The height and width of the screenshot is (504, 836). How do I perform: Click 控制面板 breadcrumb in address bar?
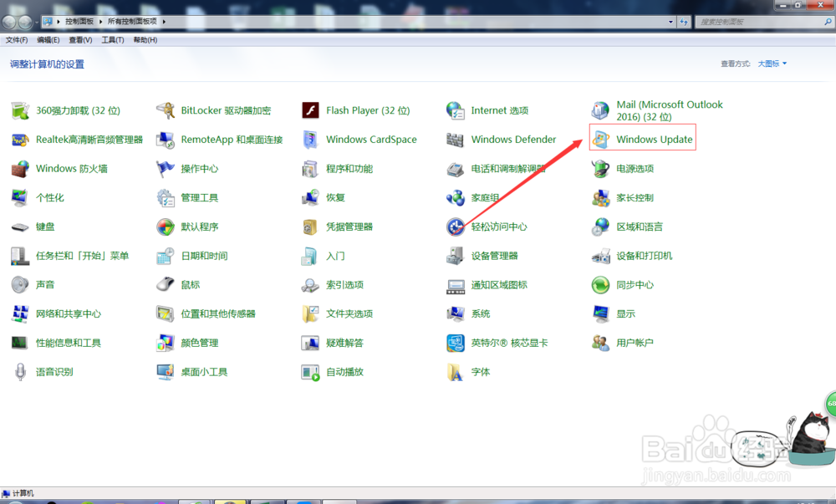(79, 21)
